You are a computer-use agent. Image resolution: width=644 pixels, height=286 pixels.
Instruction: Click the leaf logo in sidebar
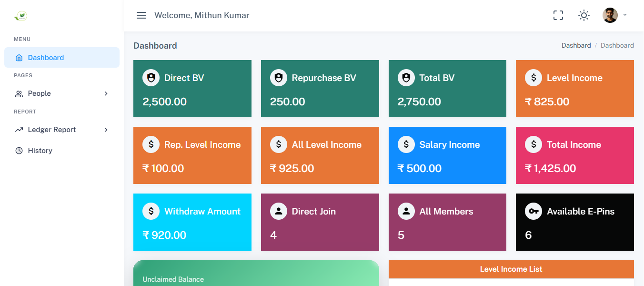pos(20,16)
